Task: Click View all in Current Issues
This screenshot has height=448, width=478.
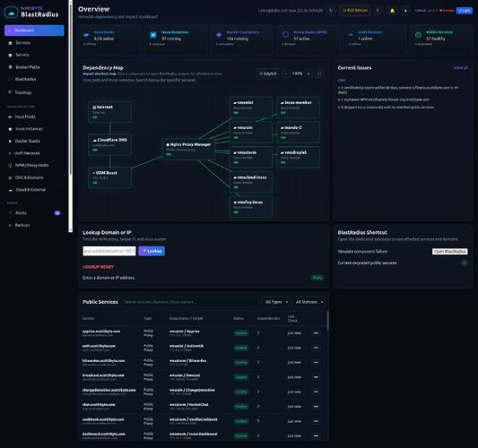Action: pyautogui.click(x=460, y=68)
